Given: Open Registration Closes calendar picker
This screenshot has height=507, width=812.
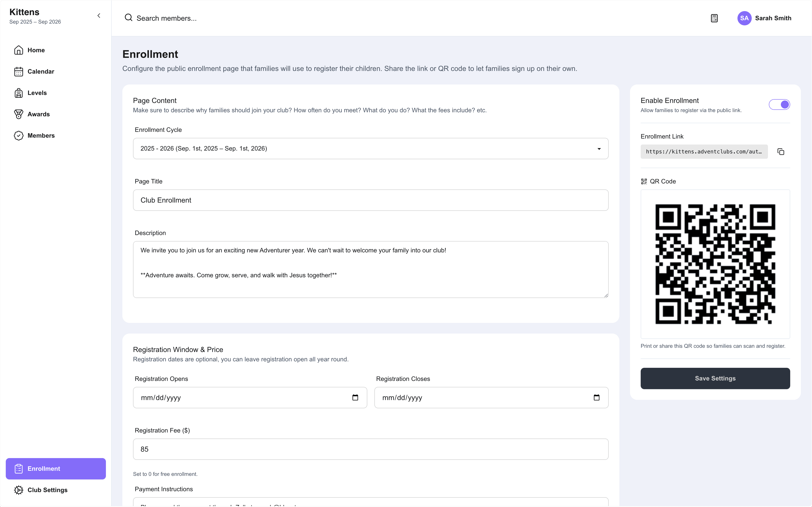Looking at the screenshot, I should 596,397.
